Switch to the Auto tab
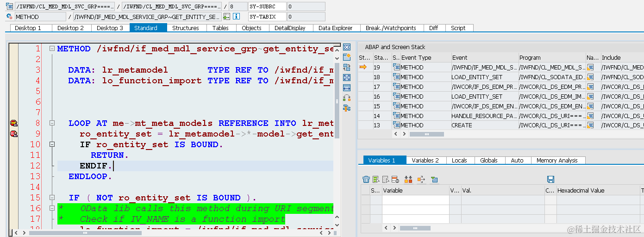The width and height of the screenshot is (644, 237). 517,160
